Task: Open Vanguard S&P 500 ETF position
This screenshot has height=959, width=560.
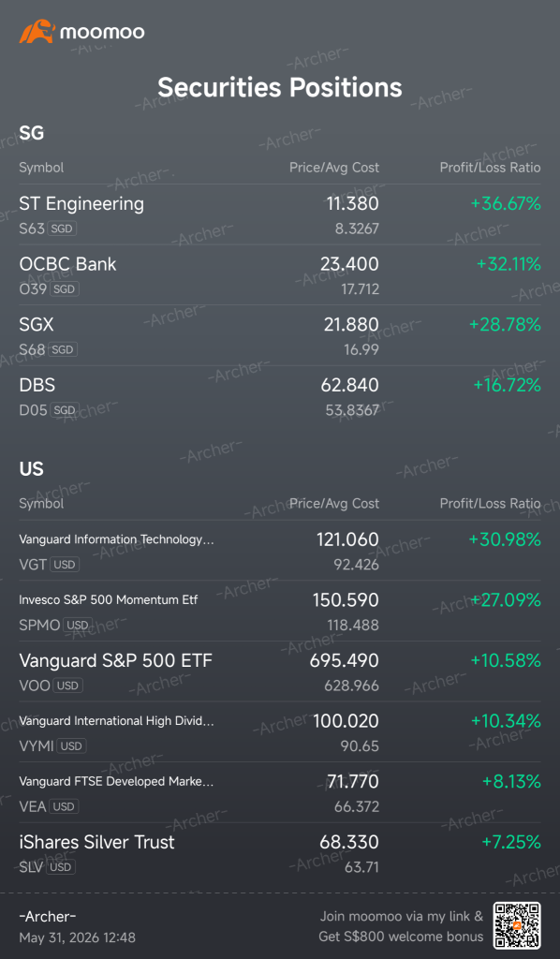Action: (x=280, y=671)
